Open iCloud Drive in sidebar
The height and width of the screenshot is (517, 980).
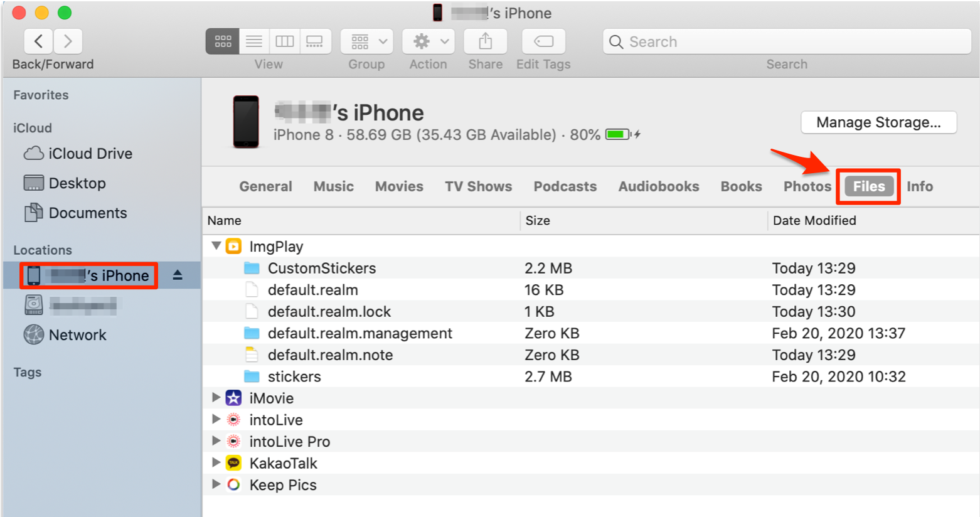coord(78,154)
